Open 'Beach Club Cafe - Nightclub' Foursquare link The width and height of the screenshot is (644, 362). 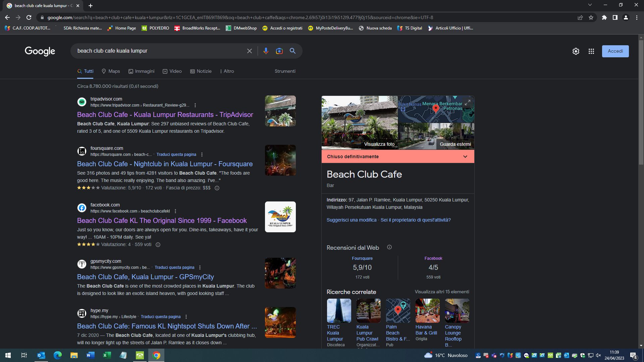point(165,164)
